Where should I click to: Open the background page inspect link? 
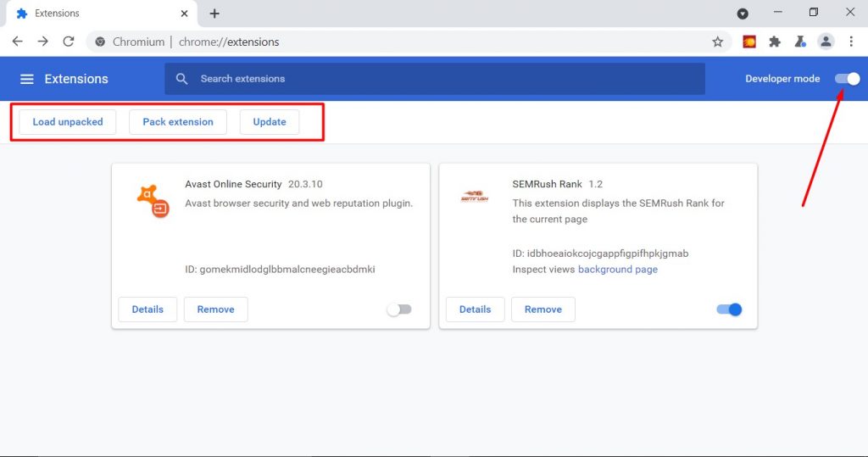(618, 270)
